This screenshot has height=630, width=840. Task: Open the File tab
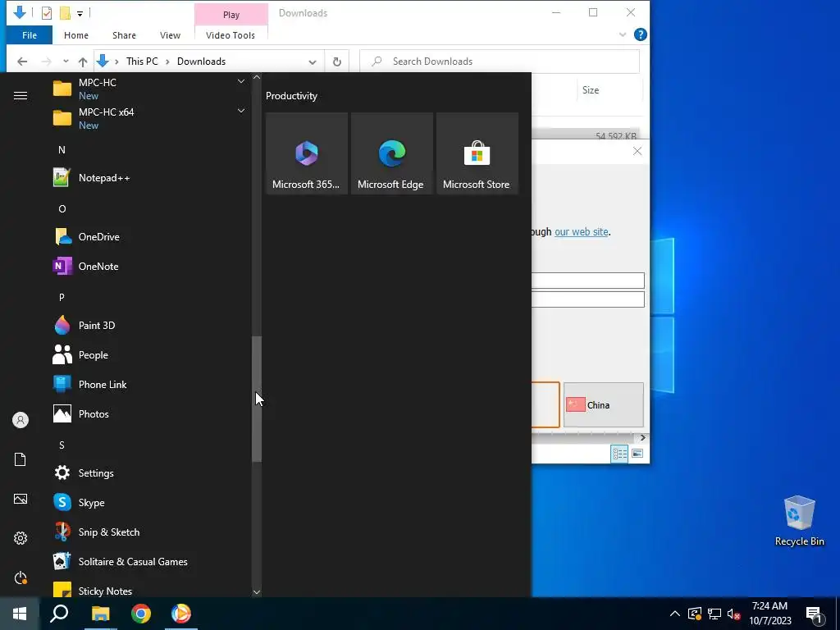[30, 35]
